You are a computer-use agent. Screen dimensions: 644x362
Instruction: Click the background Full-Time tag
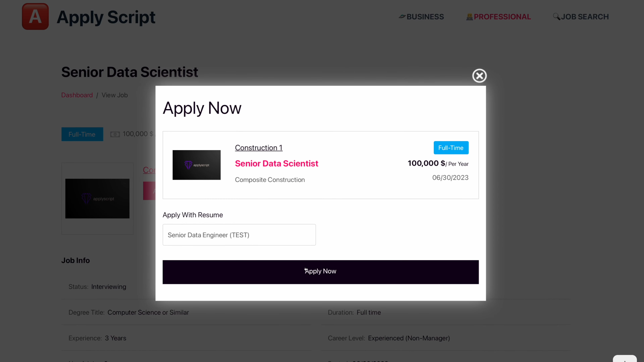click(x=82, y=134)
